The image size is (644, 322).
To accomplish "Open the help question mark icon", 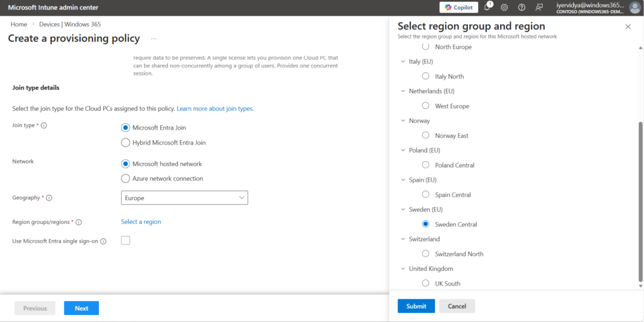I will [x=521, y=8].
